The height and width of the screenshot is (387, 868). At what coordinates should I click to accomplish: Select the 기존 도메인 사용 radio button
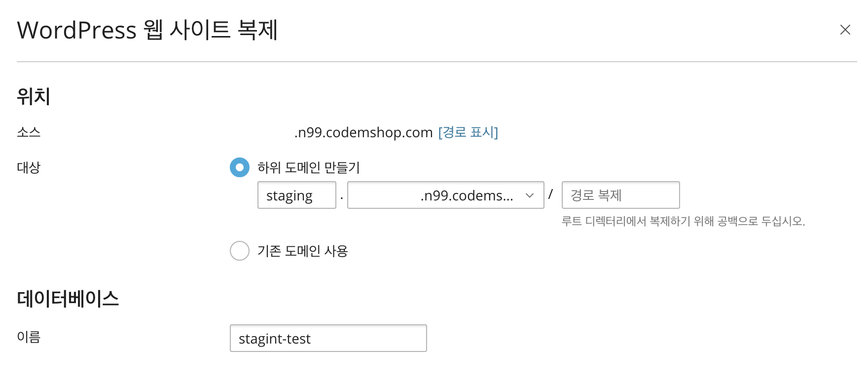240,251
